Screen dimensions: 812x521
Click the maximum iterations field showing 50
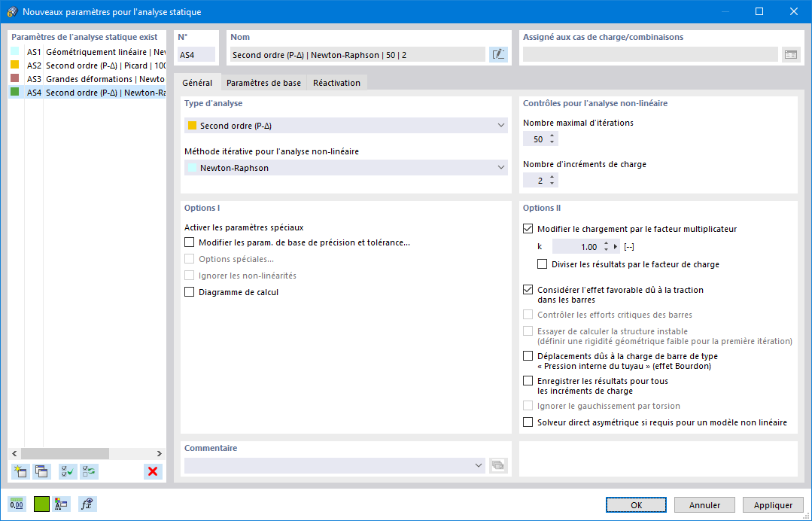[x=536, y=139]
